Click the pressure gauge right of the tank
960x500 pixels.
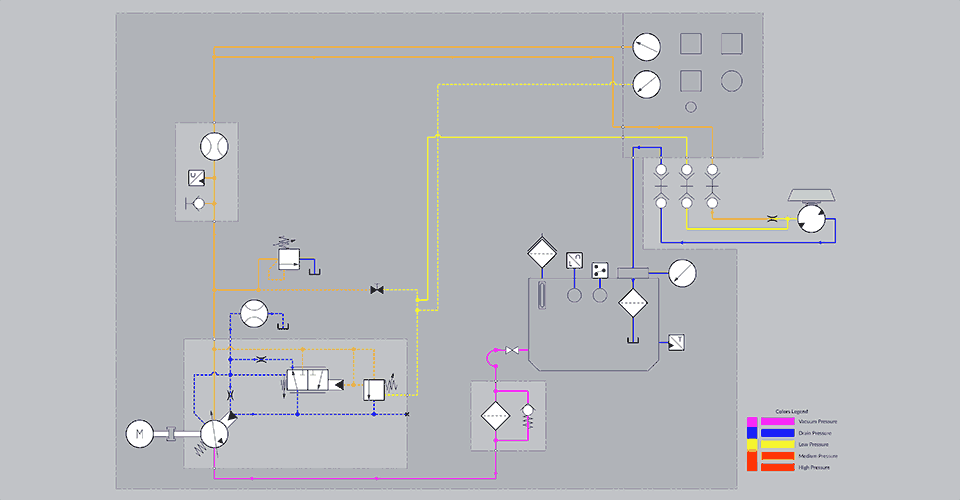682,272
